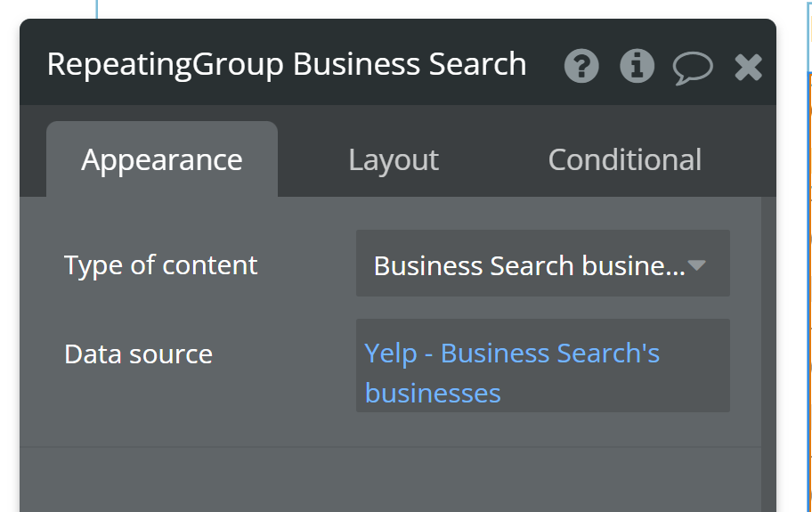Click the "Yelp - Business Search's" expression text
Screen dimensions: 812x512
[x=512, y=354]
